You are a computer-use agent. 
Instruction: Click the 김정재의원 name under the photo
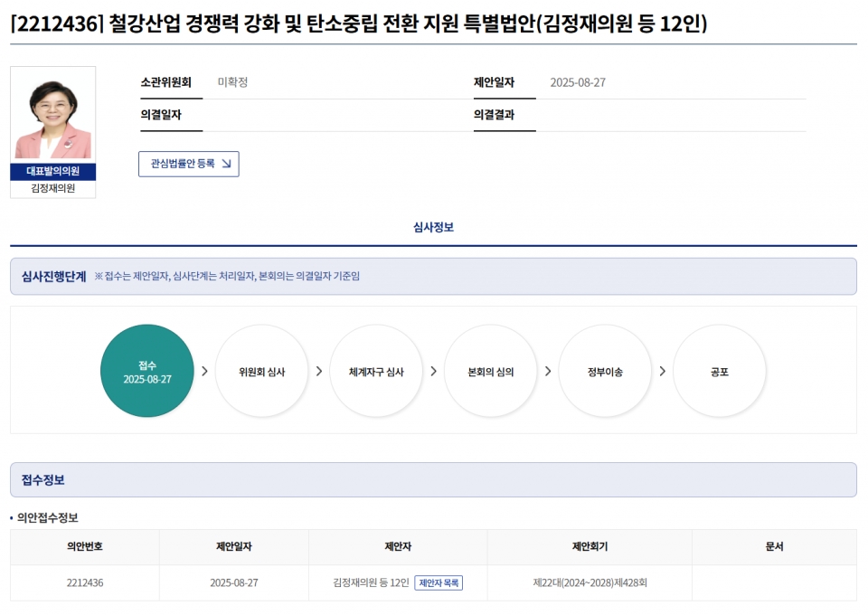[53, 189]
